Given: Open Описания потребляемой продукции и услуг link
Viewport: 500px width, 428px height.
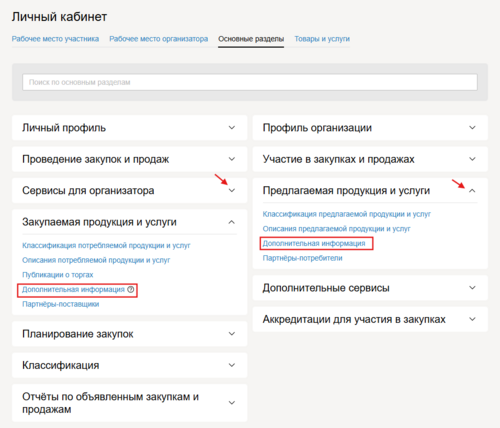Looking at the screenshot, I should tap(96, 260).
